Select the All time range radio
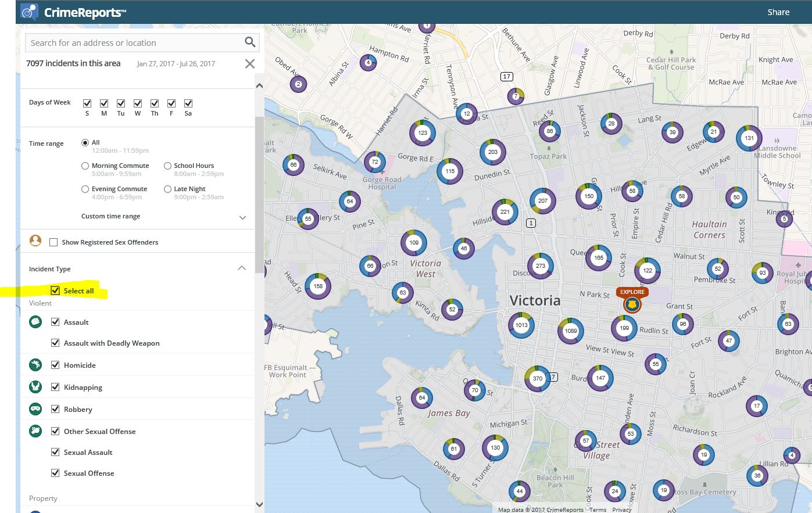812x513 pixels. click(85, 142)
